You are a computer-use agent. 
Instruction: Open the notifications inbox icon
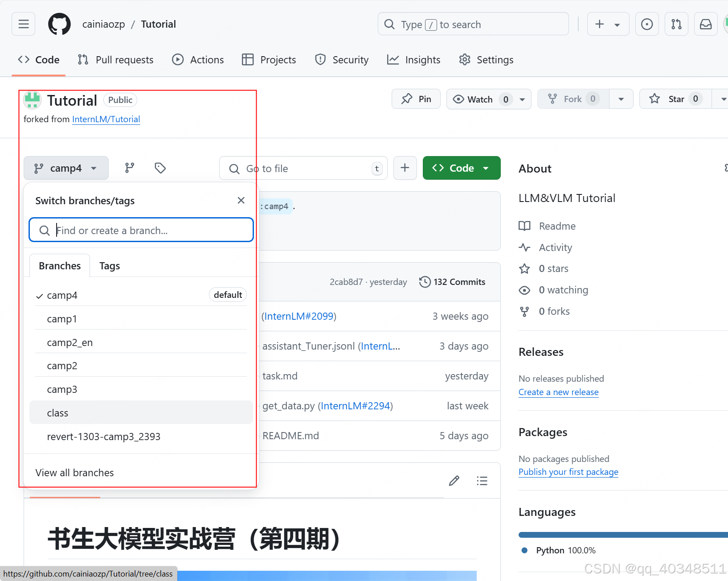[x=706, y=24]
